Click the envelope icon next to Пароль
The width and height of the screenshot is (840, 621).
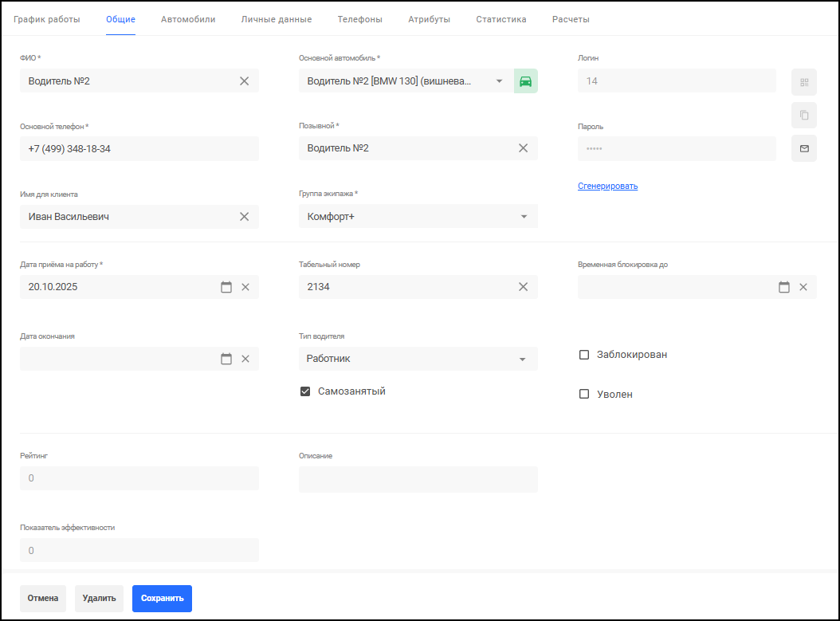[x=803, y=148]
